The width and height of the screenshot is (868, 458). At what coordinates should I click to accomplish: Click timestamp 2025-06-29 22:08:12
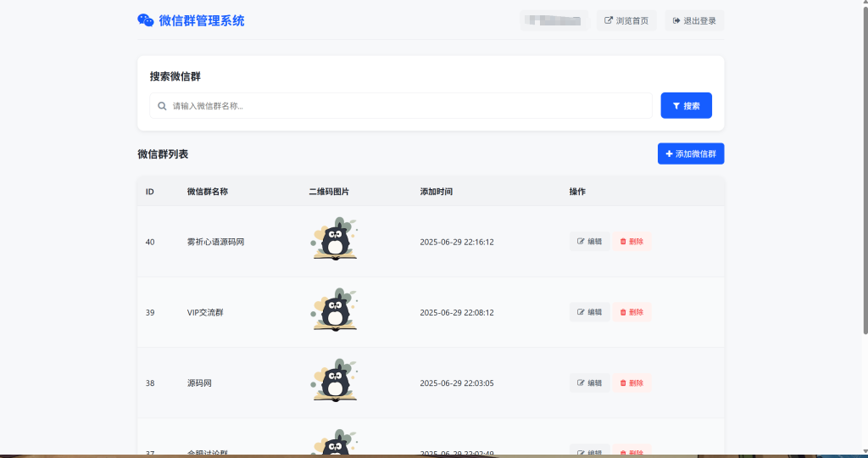tap(457, 312)
